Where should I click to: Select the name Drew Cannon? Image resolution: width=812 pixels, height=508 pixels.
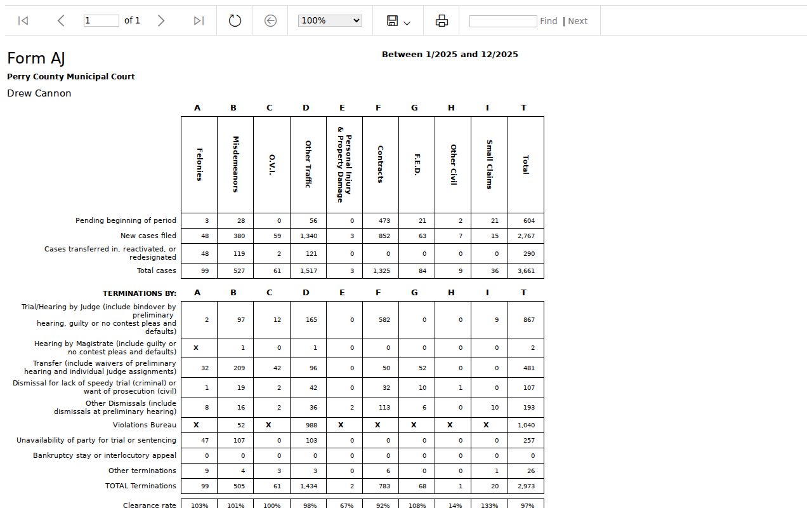coord(39,93)
